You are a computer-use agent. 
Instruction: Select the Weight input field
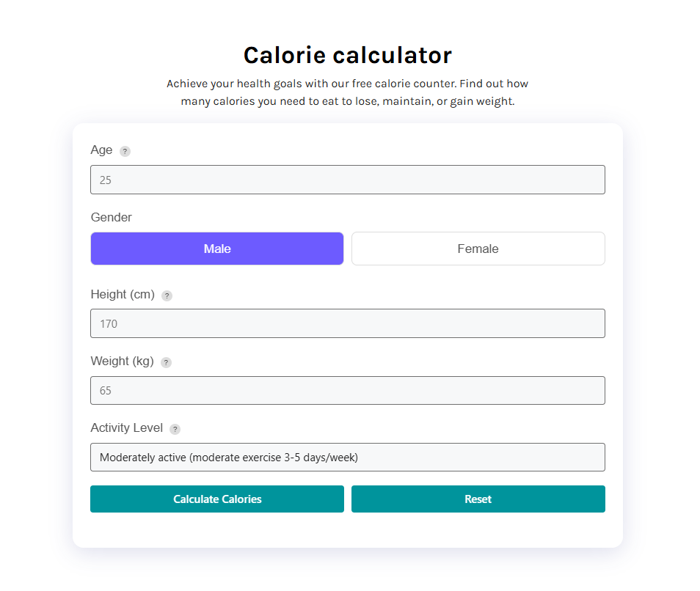coord(347,391)
